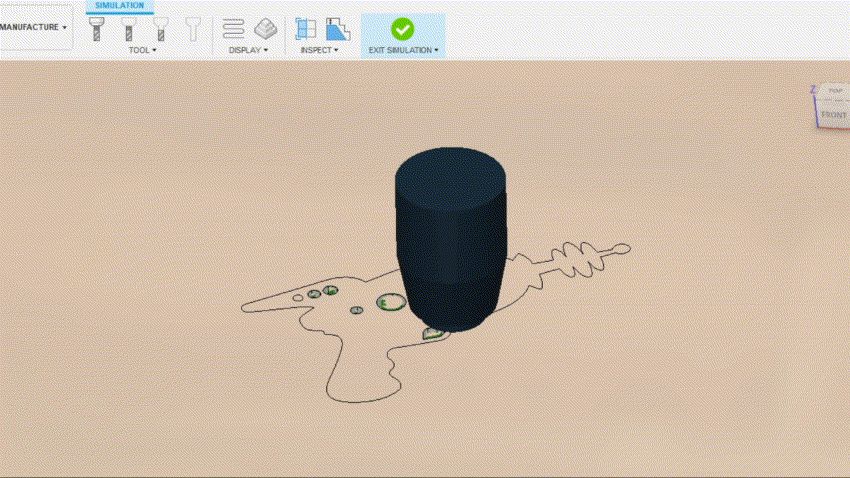The height and width of the screenshot is (478, 850).
Task: Click the greyed-out fourth tool icon
Action: pos(192,29)
